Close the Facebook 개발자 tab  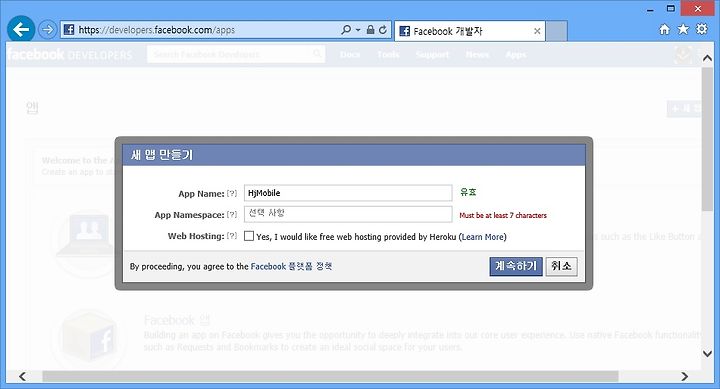pos(537,31)
